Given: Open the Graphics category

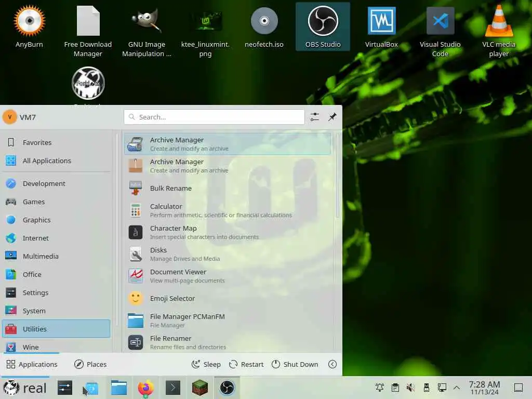Looking at the screenshot, I should (x=56, y=220).
